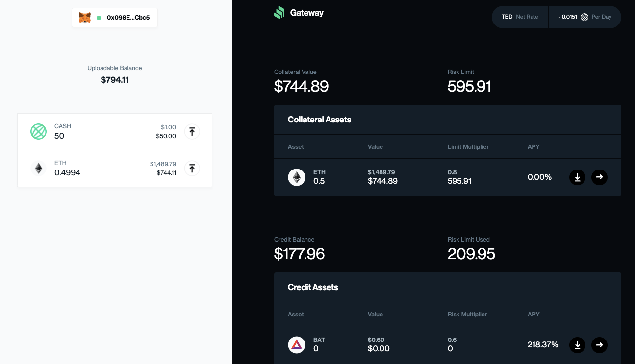Click the Risk Multiplier column header
The width and height of the screenshot is (635, 364).
(x=467, y=315)
